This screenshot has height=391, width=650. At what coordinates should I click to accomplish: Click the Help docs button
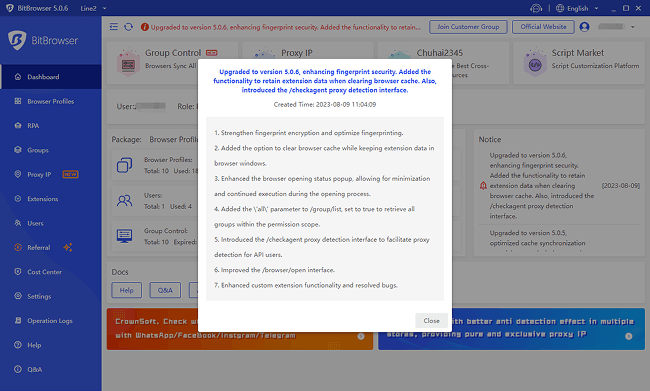126,290
